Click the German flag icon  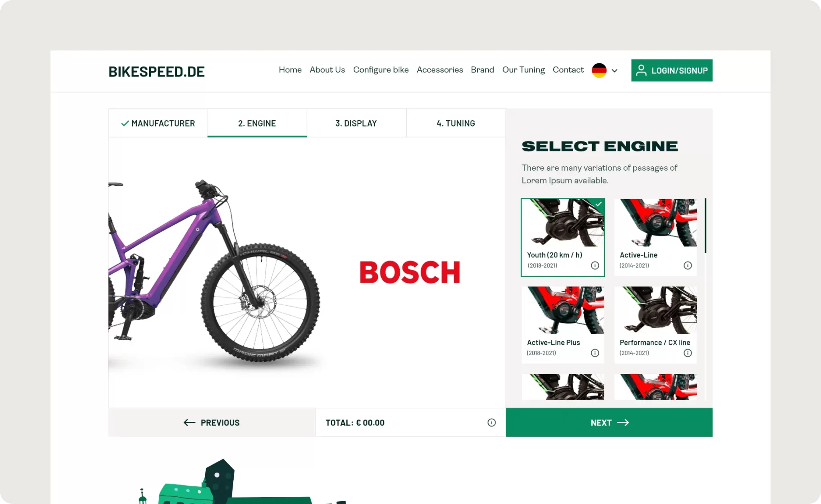pyautogui.click(x=599, y=71)
